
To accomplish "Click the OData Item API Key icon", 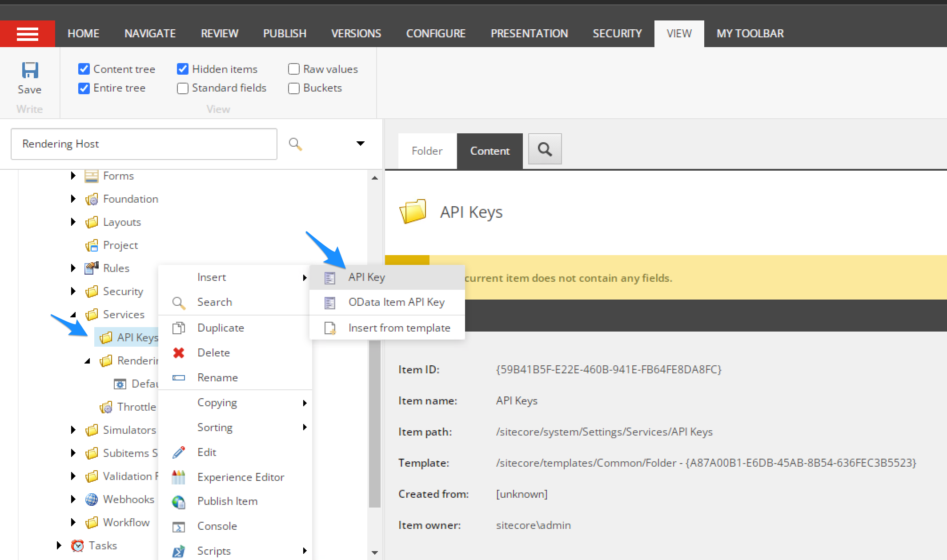I will point(329,303).
